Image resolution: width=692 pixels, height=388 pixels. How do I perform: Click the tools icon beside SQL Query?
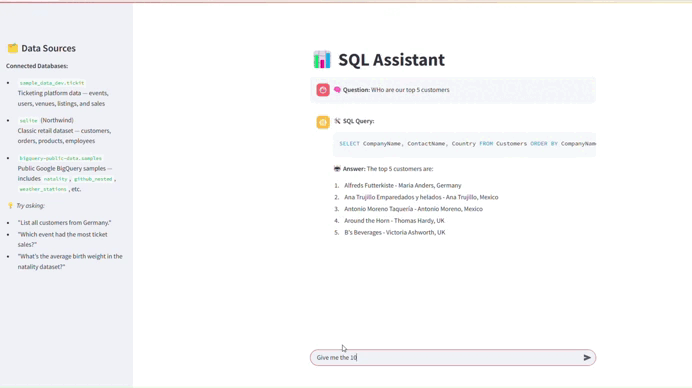coord(337,121)
